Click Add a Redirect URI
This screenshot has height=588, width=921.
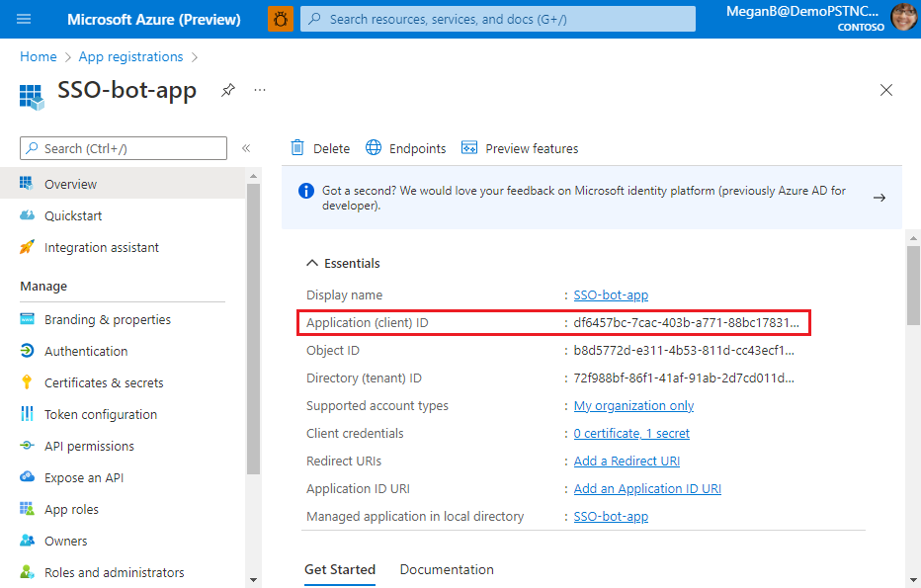pyautogui.click(x=627, y=461)
